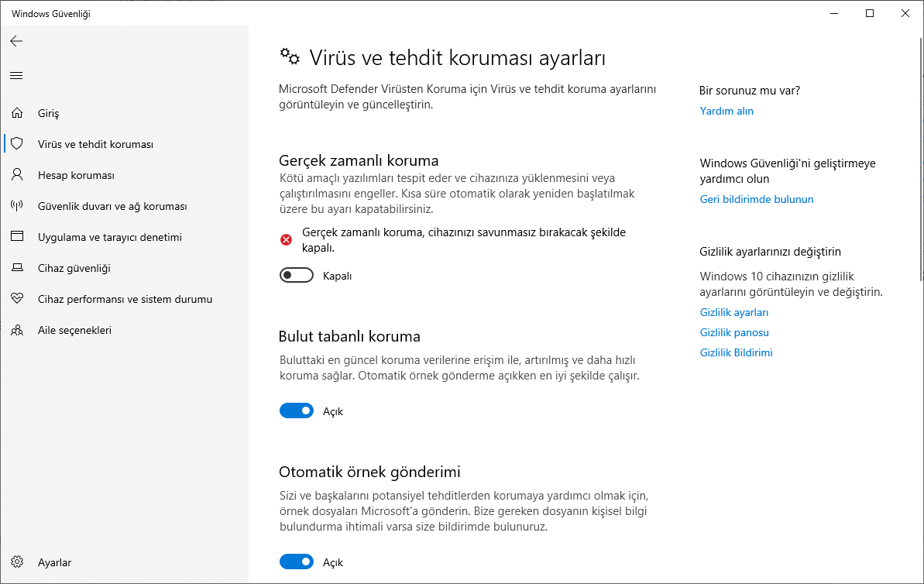Enable the Gerçek zamanlı koruma toggle
This screenshot has height=584, width=924.
pos(296,276)
